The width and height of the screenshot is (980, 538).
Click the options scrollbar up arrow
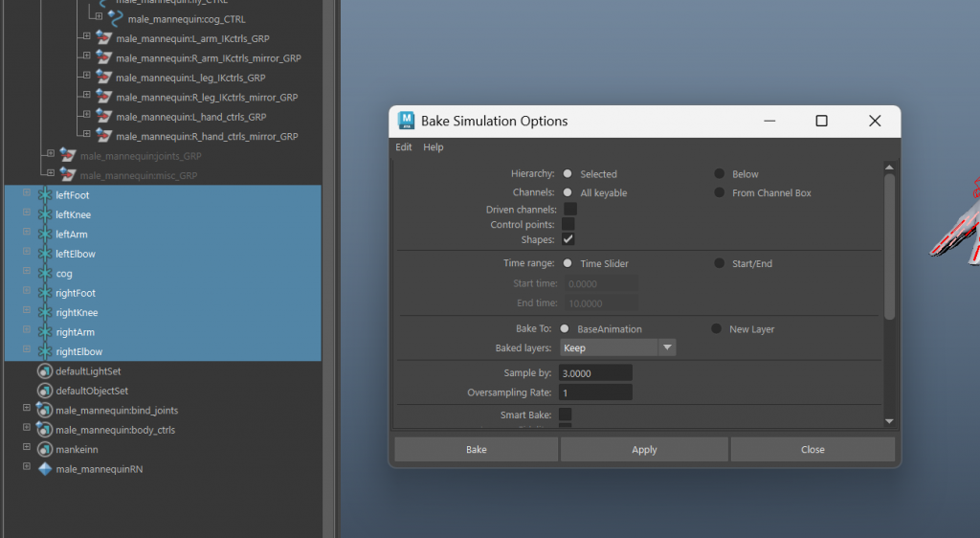point(889,167)
